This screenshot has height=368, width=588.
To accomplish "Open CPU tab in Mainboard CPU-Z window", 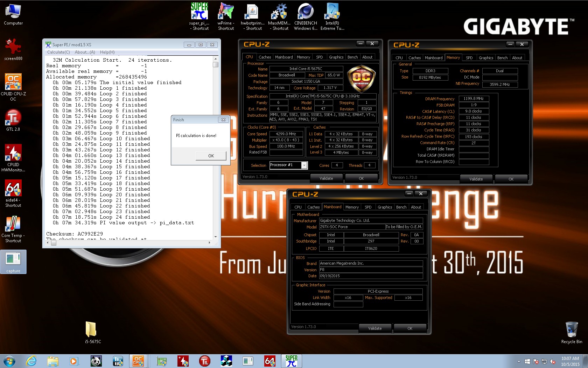I will point(298,207).
